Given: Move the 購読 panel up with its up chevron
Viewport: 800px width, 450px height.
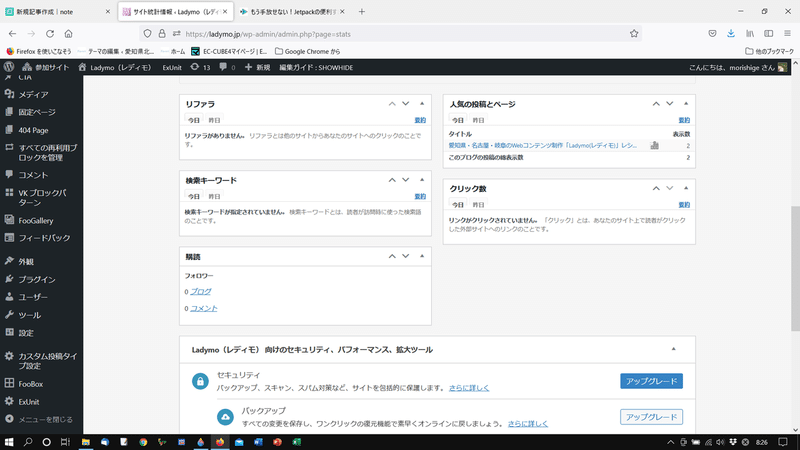Looking at the screenshot, I should [392, 256].
